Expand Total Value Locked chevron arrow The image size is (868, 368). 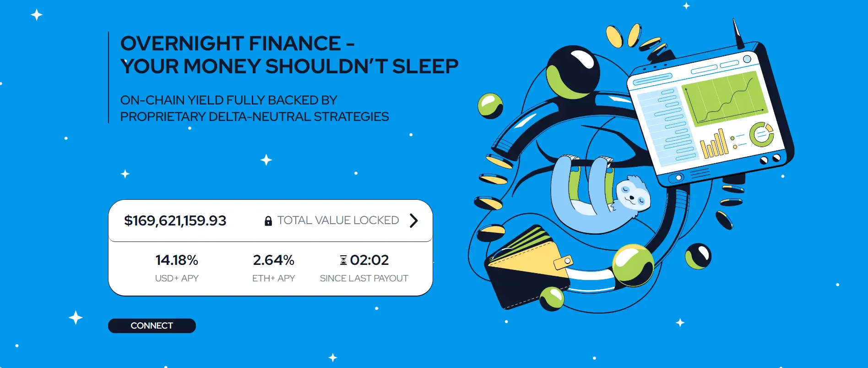coord(414,220)
